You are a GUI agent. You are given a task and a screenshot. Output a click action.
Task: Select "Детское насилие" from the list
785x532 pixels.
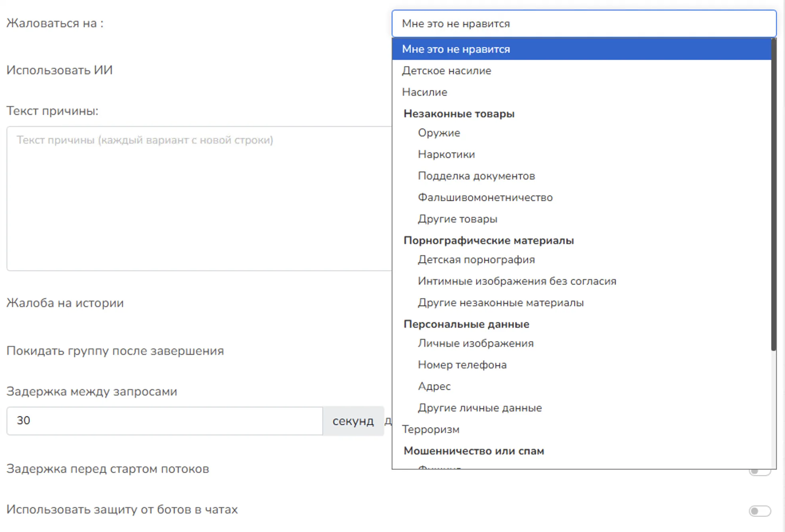pyautogui.click(x=446, y=71)
